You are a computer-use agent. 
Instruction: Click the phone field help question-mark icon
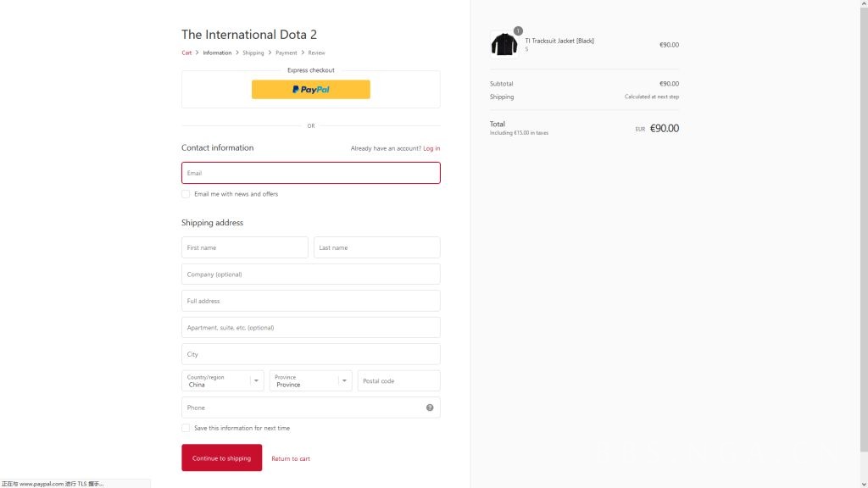point(430,408)
